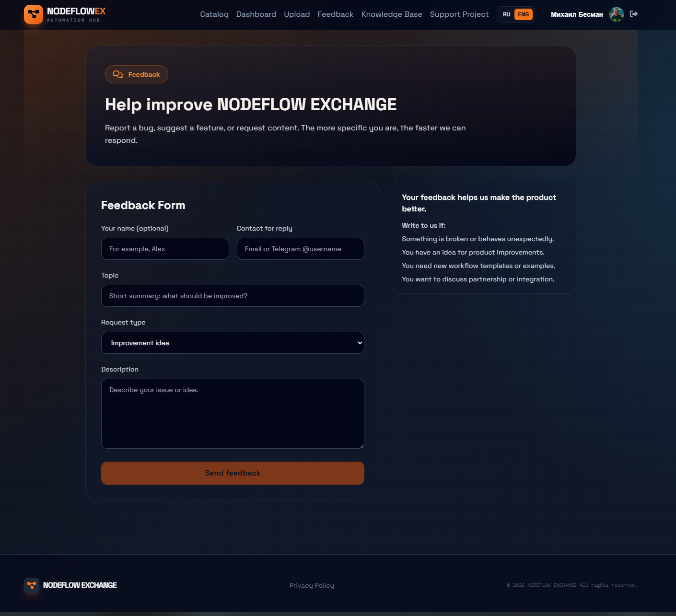Image resolution: width=676 pixels, height=616 pixels.
Task: Open the Dashboard from the navigation bar
Action: pyautogui.click(x=256, y=14)
